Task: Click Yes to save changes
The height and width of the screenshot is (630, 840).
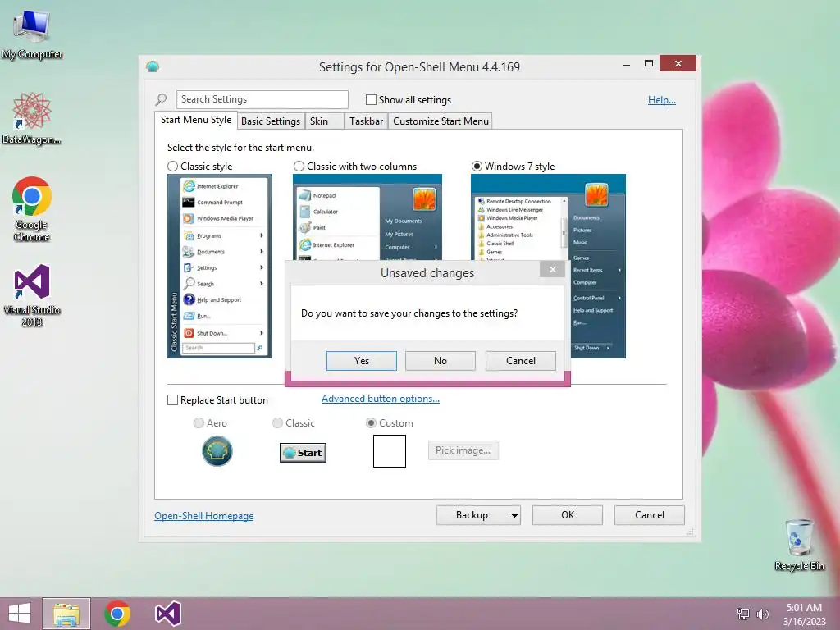Action: (x=362, y=361)
